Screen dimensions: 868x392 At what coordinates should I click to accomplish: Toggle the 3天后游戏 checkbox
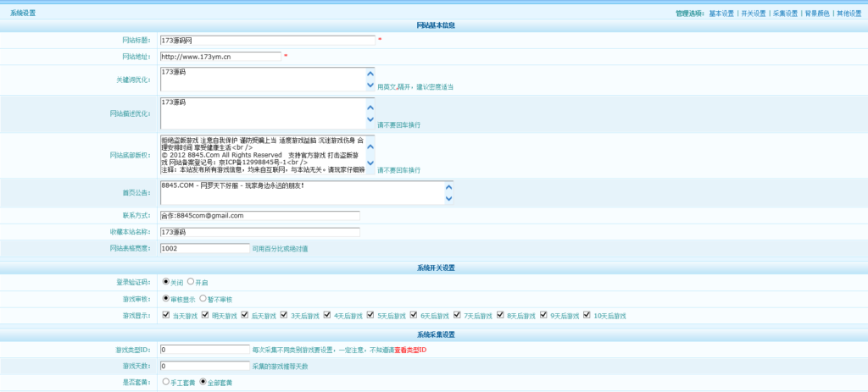286,315
